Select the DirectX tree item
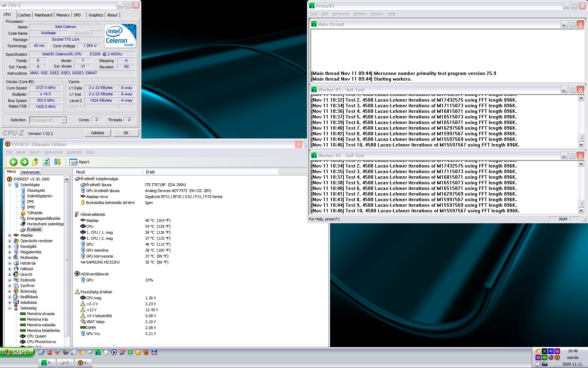This screenshot has height=368, width=588. tap(26, 274)
